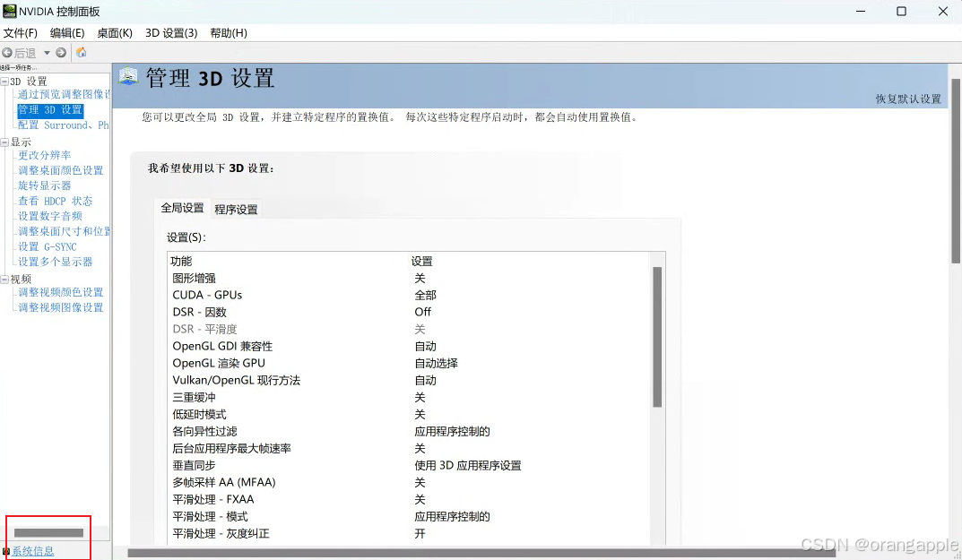Open the 桌面(K) menu

(x=115, y=33)
